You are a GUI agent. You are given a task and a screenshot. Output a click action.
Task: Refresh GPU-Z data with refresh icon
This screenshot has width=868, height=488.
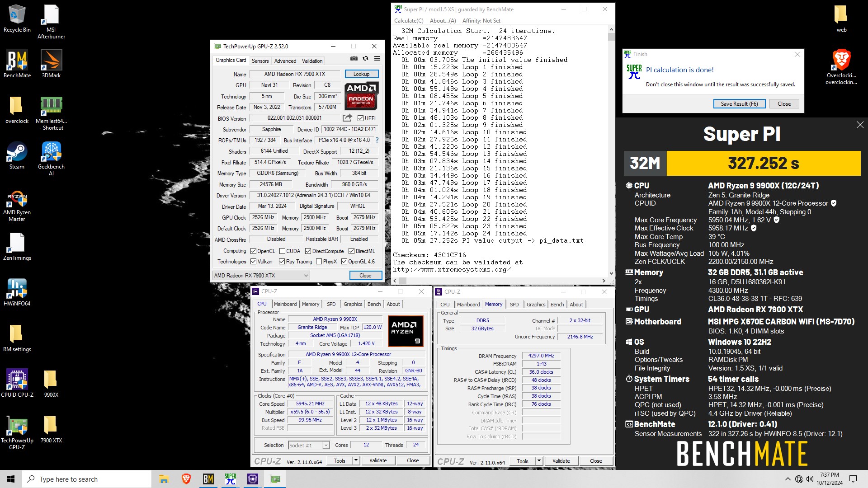click(365, 59)
